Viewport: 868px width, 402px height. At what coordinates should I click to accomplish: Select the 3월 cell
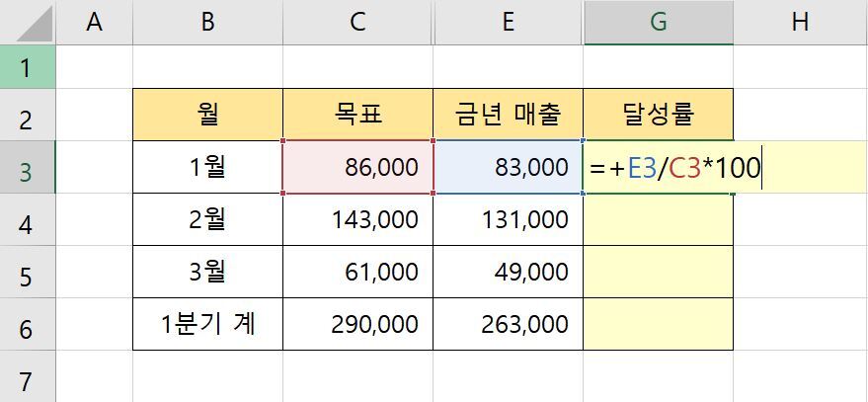[207, 272]
